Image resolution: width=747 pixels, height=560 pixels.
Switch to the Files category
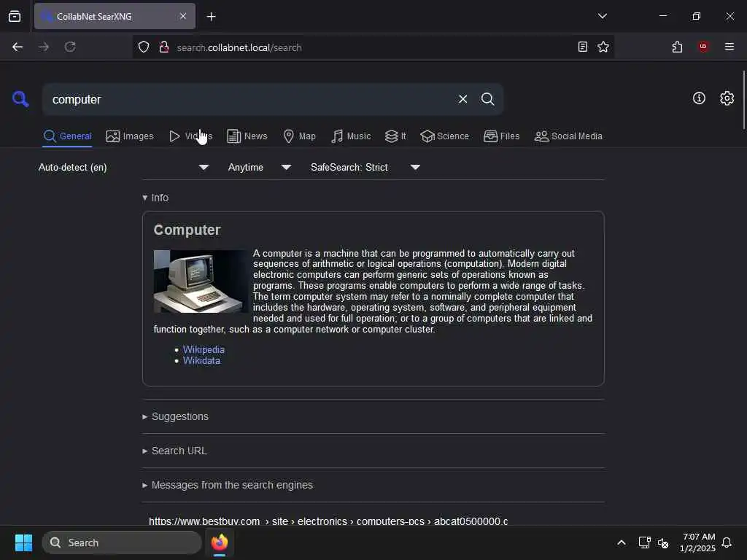[501, 136]
